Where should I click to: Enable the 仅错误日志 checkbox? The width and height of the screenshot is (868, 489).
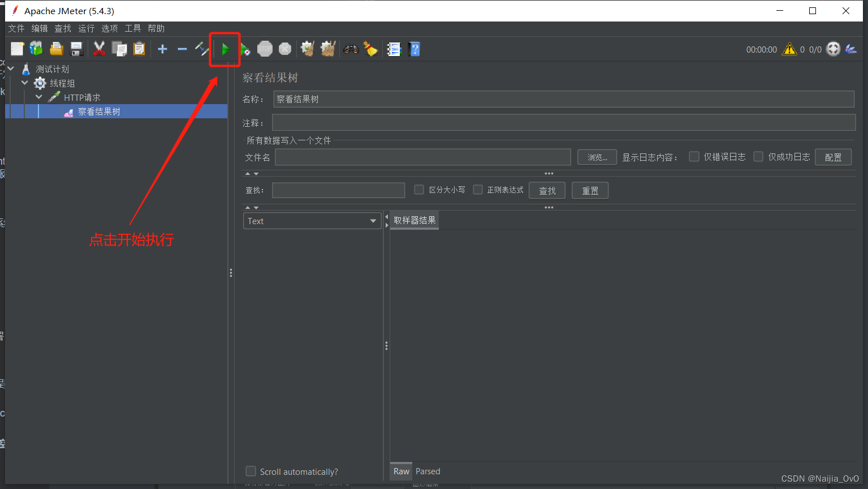694,157
